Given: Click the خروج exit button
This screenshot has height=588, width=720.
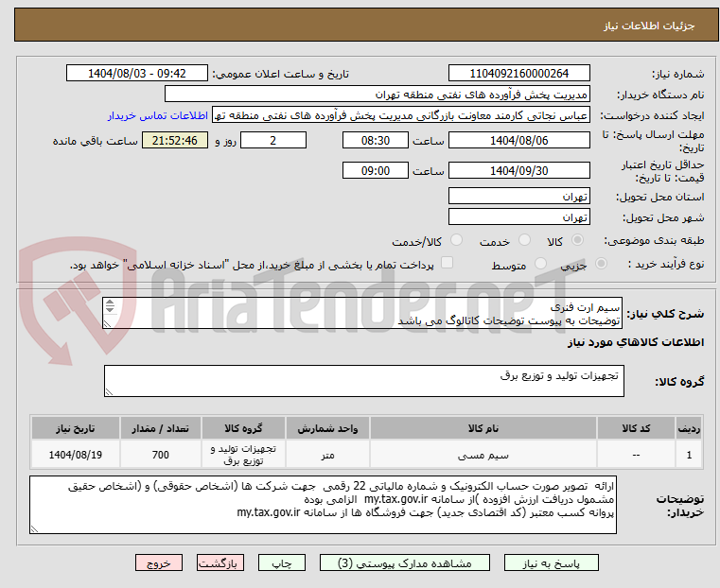Looking at the screenshot, I should [x=159, y=562].
